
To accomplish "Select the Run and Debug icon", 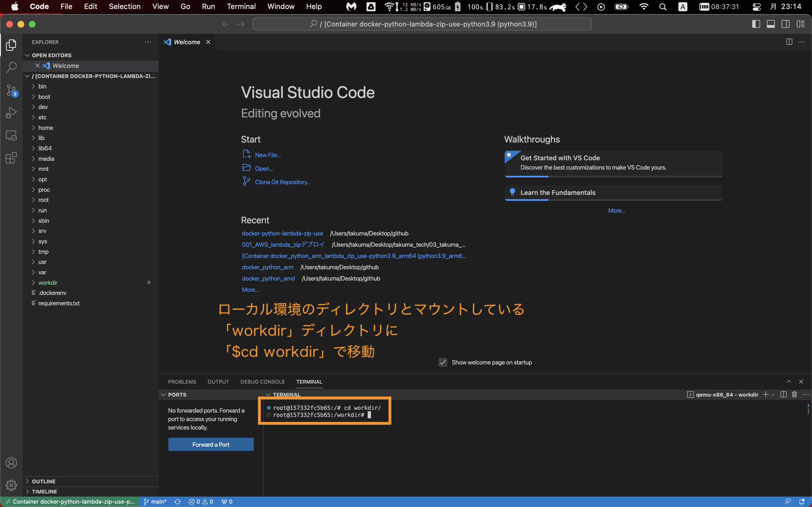I will coord(11,113).
